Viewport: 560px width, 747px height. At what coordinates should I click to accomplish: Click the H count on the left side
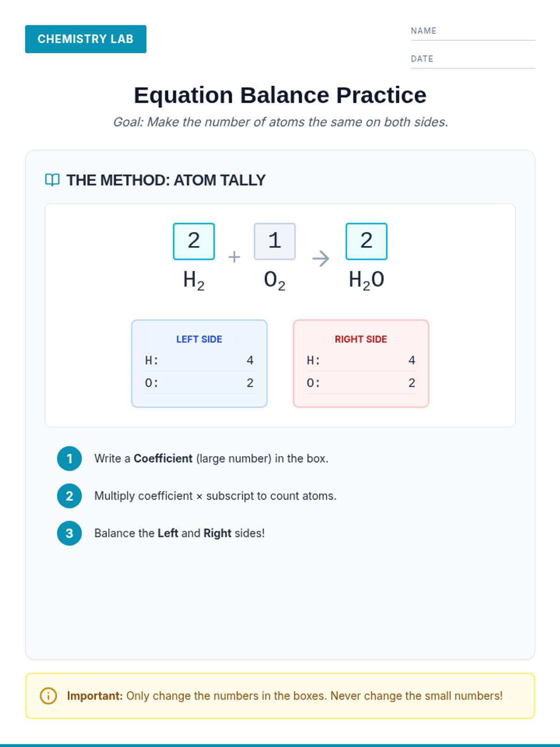click(250, 360)
